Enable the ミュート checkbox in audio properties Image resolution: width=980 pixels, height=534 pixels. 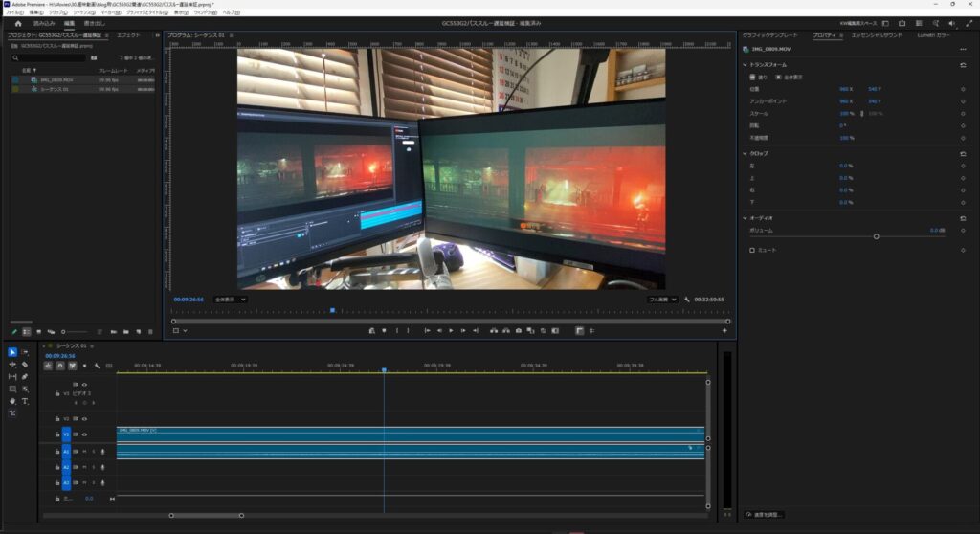pos(752,250)
